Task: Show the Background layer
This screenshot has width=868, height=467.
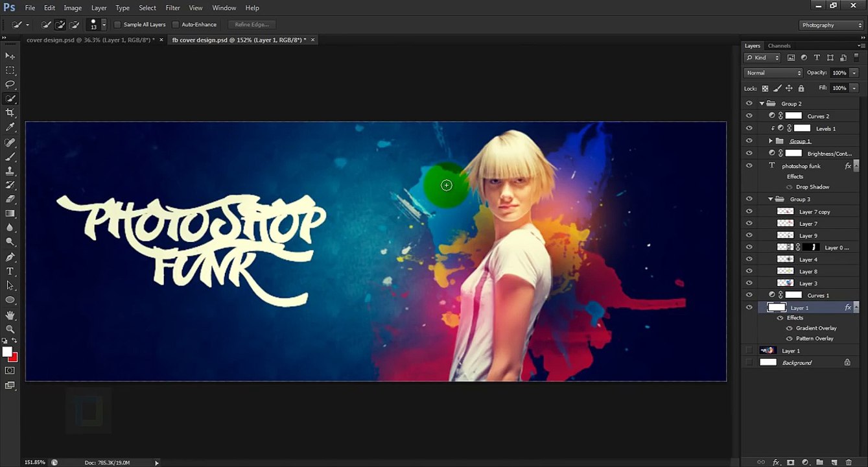Action: point(749,363)
